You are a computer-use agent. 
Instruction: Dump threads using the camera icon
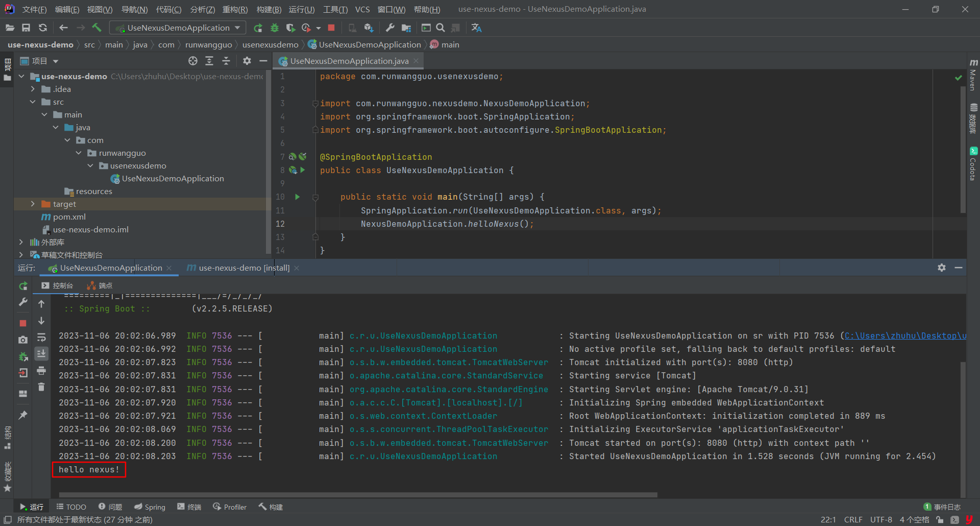23,340
